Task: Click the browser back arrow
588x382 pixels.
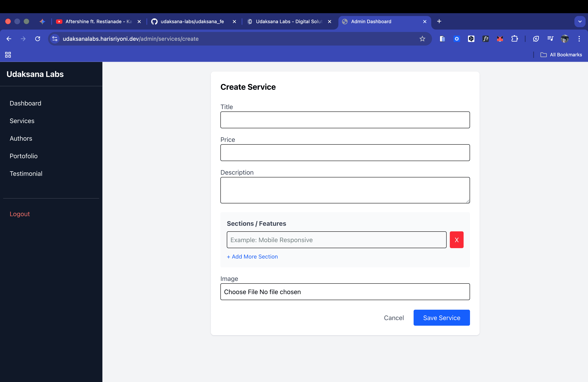Action: 9,39
